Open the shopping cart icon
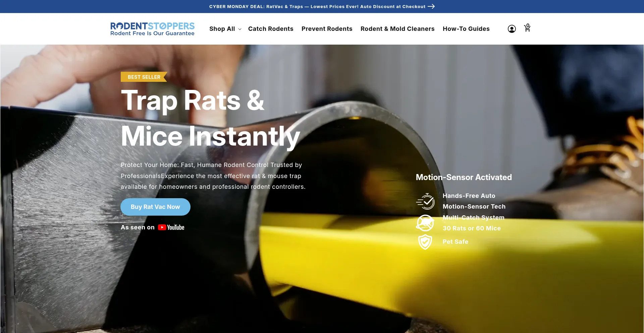This screenshot has width=644, height=333. [527, 28]
